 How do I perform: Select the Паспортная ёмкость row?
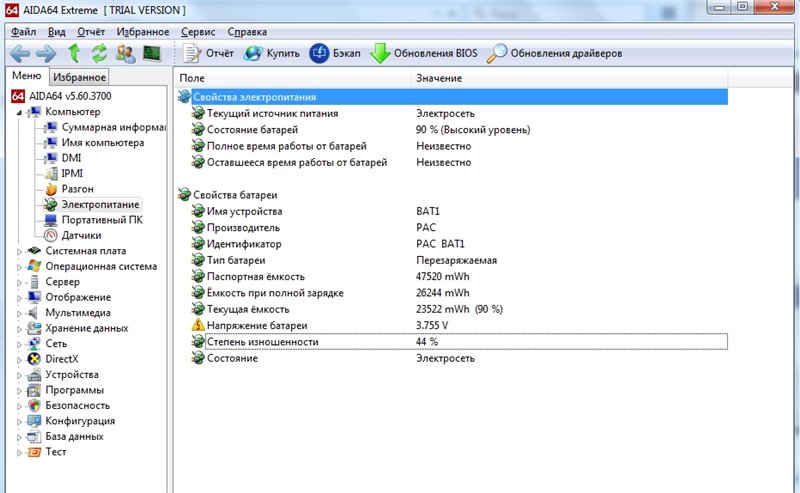coord(459,277)
